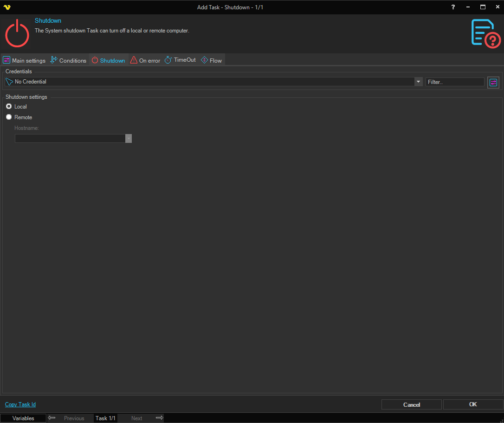Select the Local radio button
The height and width of the screenshot is (423, 504).
coord(9,107)
